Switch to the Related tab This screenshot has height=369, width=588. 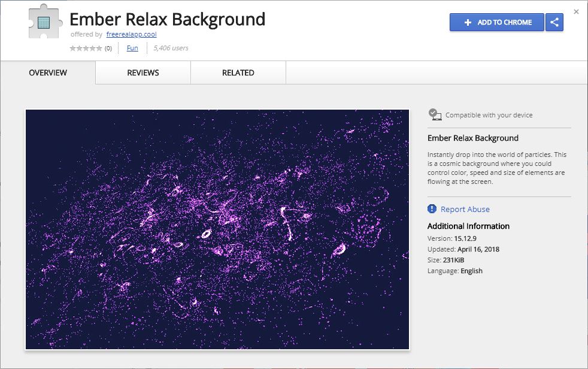[238, 72]
